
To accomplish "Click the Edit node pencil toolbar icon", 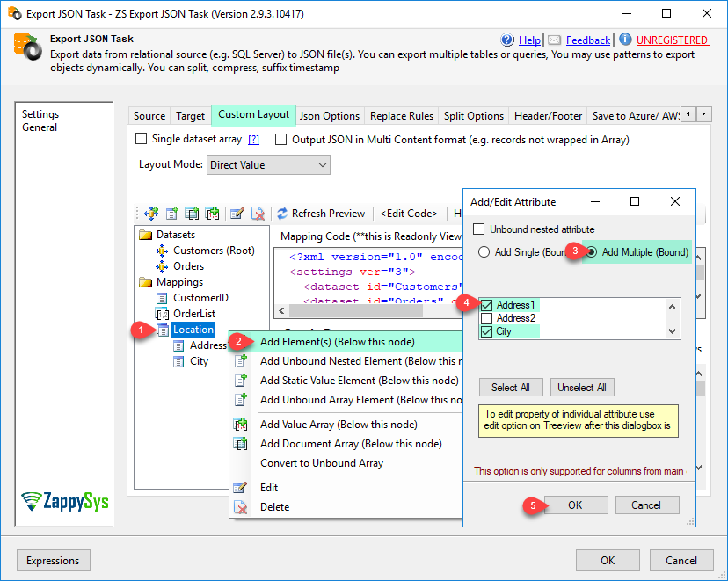I will [x=237, y=214].
